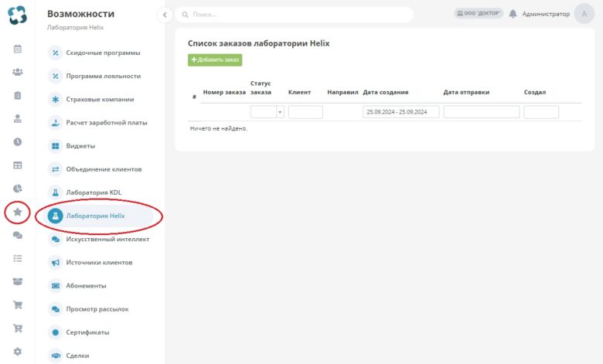
Task: Select Лаборатория Helix menu item
Action: click(x=100, y=216)
